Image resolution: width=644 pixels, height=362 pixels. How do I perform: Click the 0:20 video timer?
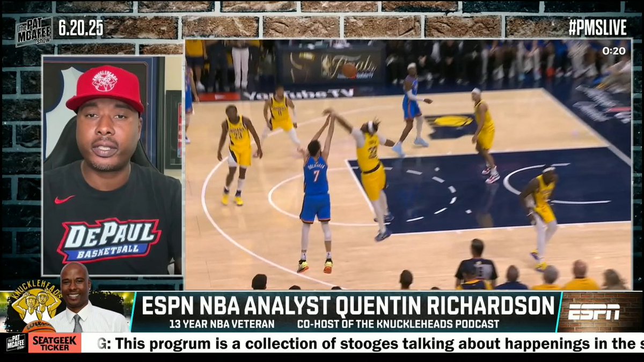(613, 51)
